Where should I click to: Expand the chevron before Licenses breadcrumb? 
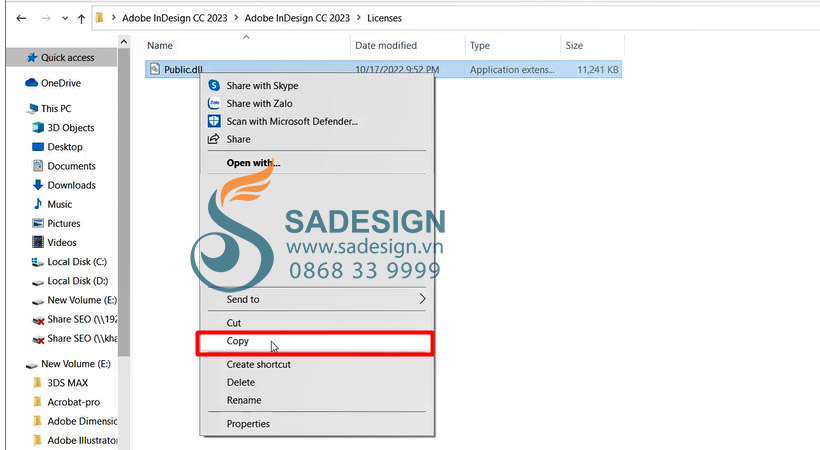pyautogui.click(x=359, y=18)
